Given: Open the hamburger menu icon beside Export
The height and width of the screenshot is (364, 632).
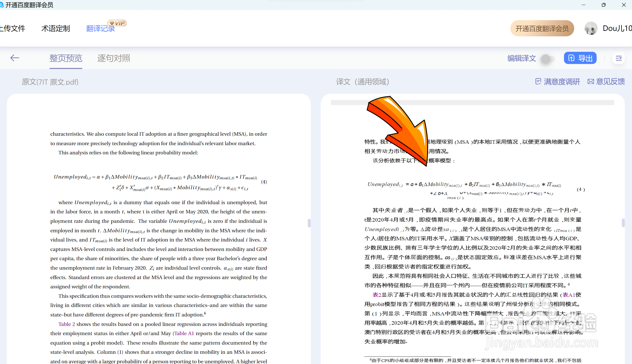Looking at the screenshot, I should (x=619, y=58).
